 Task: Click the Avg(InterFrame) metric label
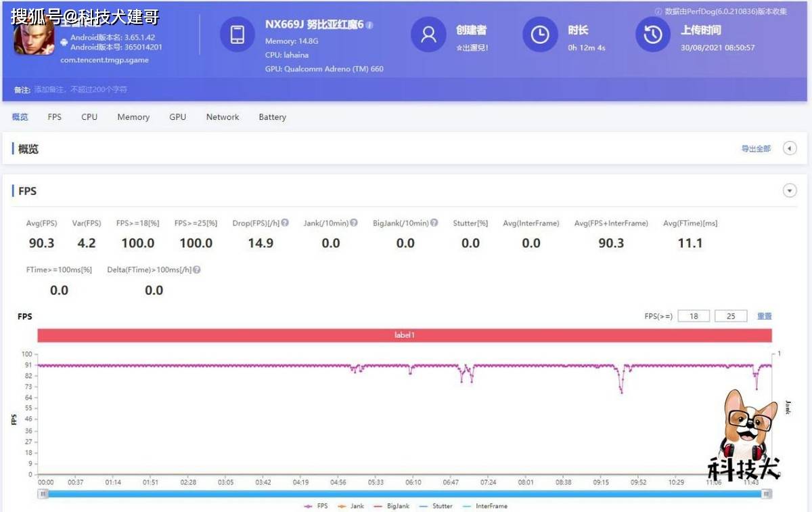coord(531,223)
